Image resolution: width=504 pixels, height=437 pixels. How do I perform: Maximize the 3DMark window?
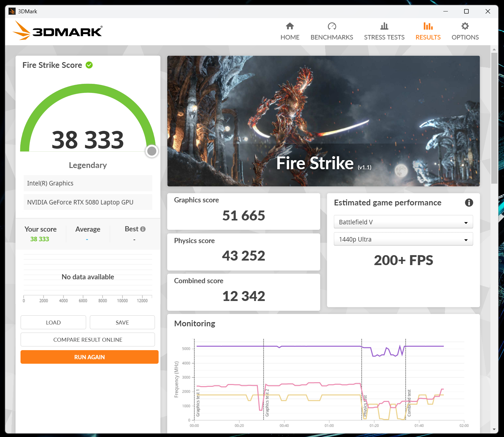point(466,11)
